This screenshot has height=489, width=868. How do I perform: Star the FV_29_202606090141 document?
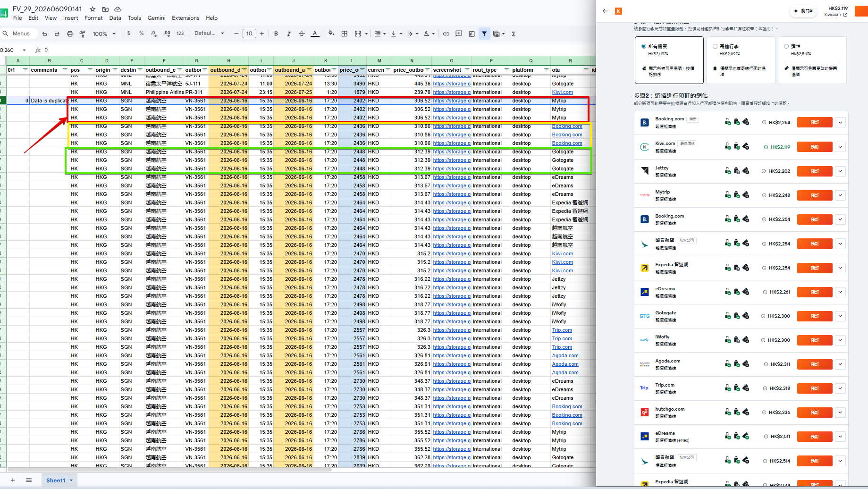(x=93, y=9)
